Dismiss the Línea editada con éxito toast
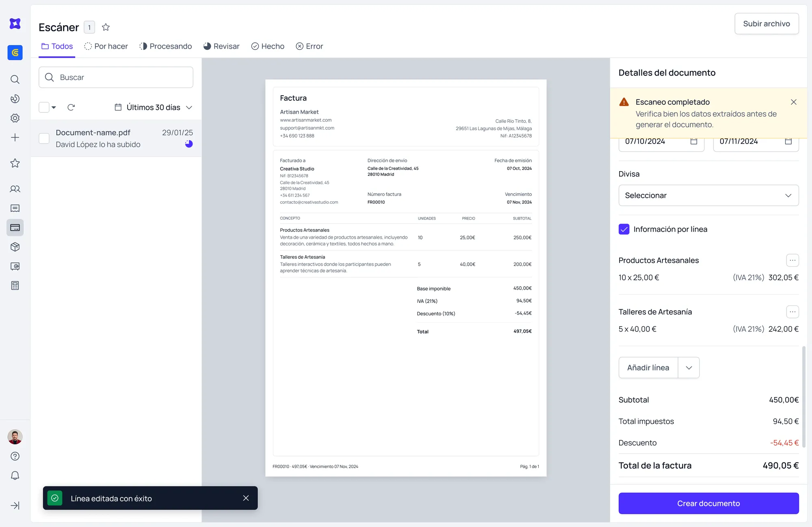The image size is (812, 527). point(246,498)
